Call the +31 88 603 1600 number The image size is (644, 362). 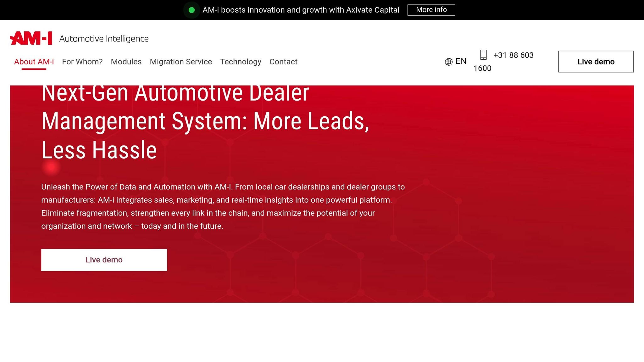[513, 55]
